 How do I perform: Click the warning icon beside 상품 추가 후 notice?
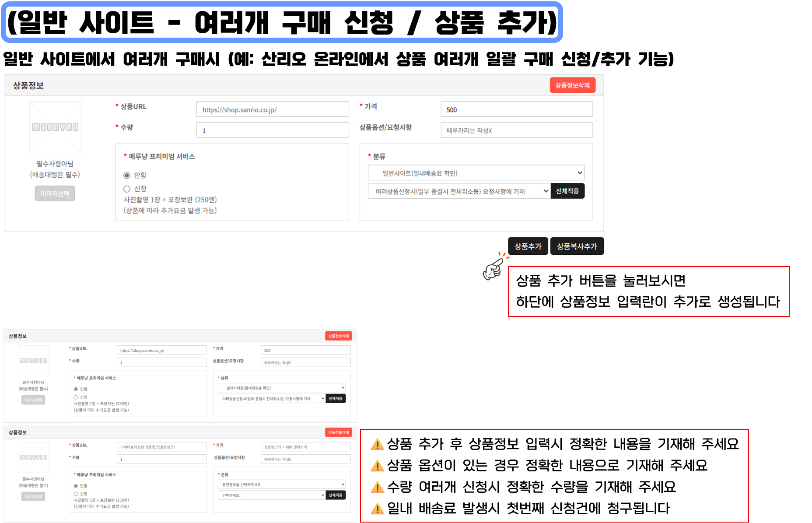tap(377, 444)
